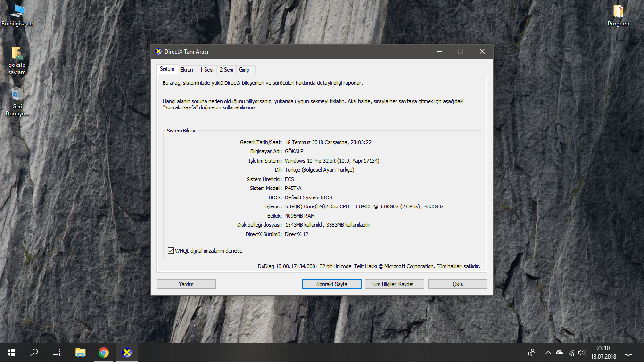Click the Intel Core 2 Duo processor value

coord(364,206)
